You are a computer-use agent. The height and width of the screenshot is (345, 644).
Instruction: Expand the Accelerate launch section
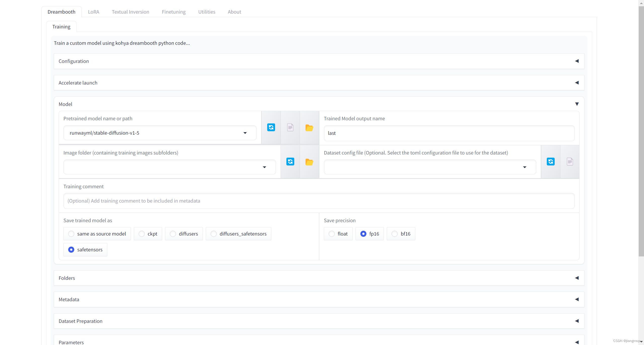pos(577,83)
